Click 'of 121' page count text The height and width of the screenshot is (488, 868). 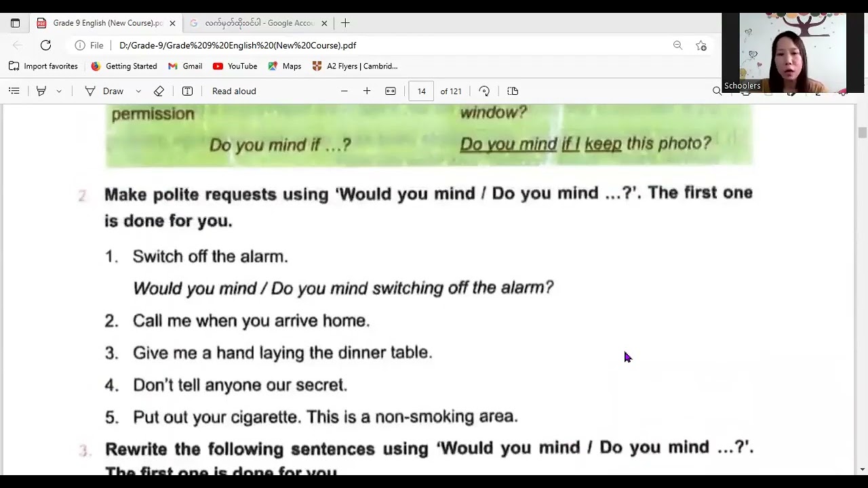pyautogui.click(x=451, y=91)
